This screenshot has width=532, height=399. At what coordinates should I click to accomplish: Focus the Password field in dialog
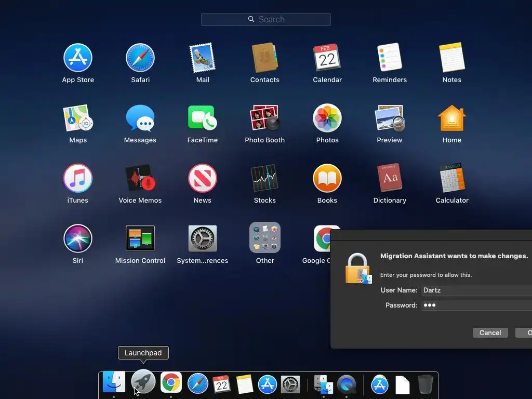(x=476, y=305)
